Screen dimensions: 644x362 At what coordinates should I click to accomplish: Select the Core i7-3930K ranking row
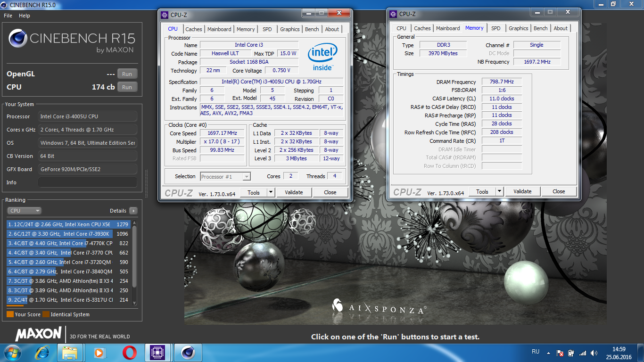68,234
